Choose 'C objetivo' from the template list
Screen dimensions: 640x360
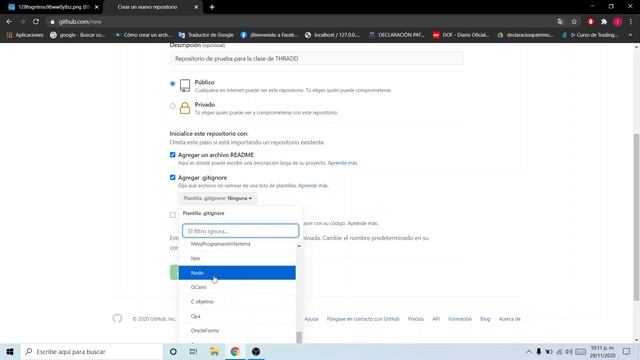pos(237,302)
